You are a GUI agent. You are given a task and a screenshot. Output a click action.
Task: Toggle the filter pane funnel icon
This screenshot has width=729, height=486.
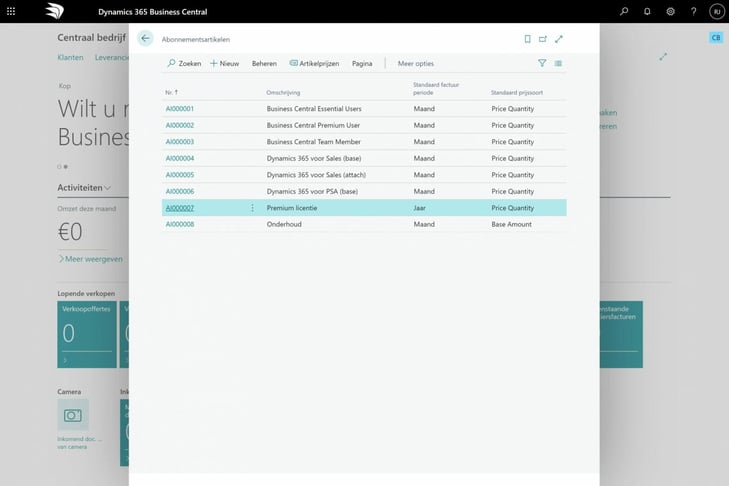click(x=542, y=63)
